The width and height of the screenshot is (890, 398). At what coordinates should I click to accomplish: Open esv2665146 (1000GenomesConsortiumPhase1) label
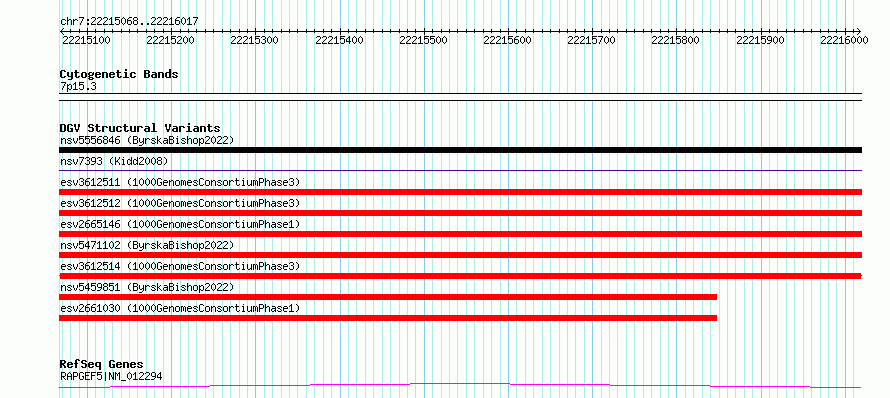click(180, 224)
